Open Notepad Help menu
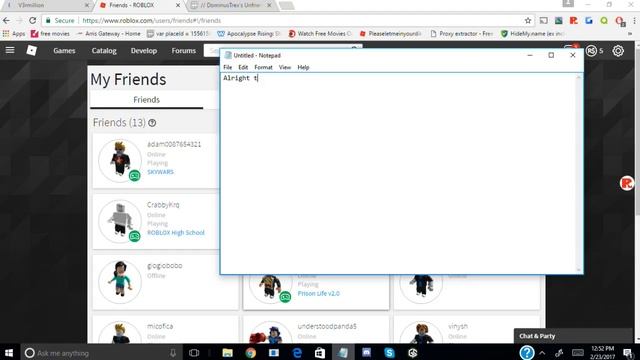The image size is (640, 360). (x=303, y=67)
